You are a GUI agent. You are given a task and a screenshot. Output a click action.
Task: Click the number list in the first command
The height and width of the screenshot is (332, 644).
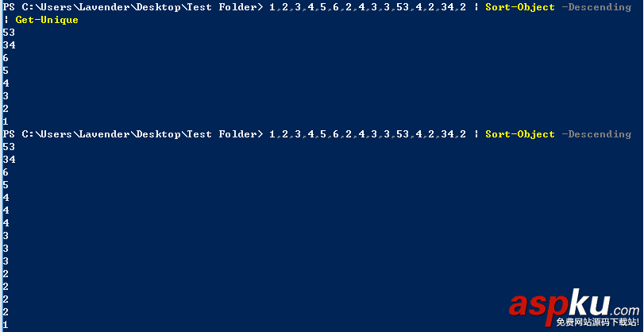coord(367,7)
